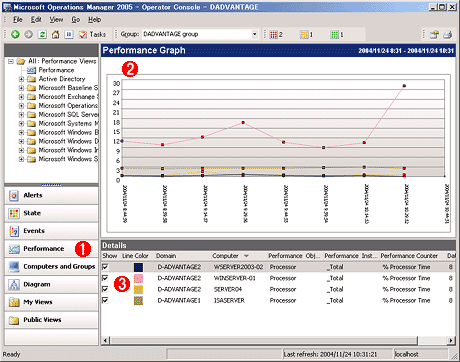The image size is (460, 362).
Task: Click the Pause toolbar icon
Action: click(x=69, y=34)
